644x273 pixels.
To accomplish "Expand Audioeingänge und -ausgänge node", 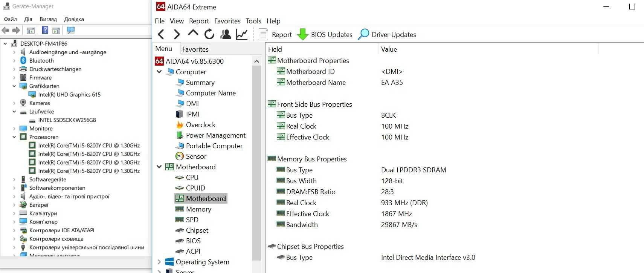I will tap(14, 52).
